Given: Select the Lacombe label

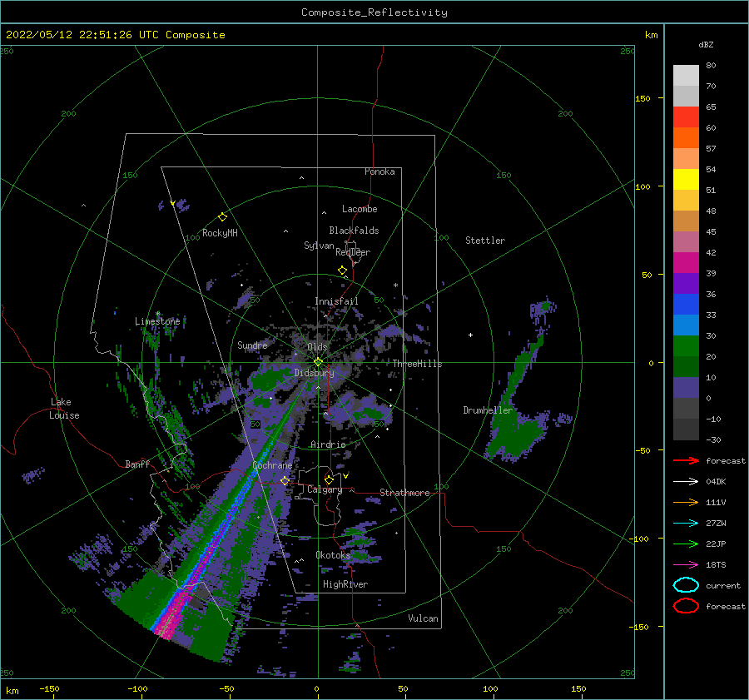Looking at the screenshot, I should coord(360,209).
